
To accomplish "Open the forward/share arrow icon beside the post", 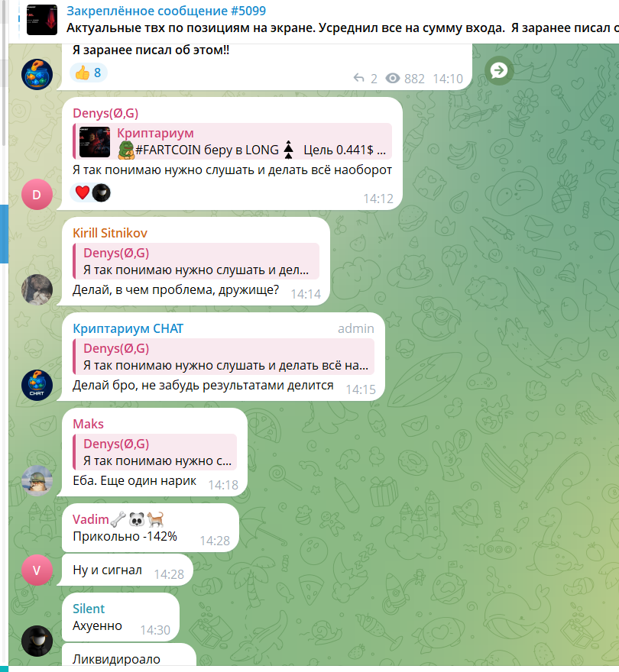I will coord(498,70).
